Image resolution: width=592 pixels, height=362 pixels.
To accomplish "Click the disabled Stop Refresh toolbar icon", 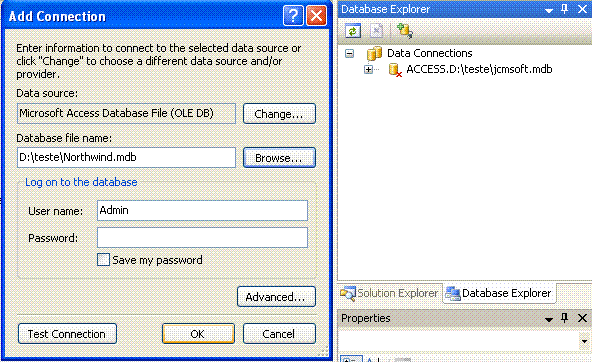I will click(x=376, y=31).
